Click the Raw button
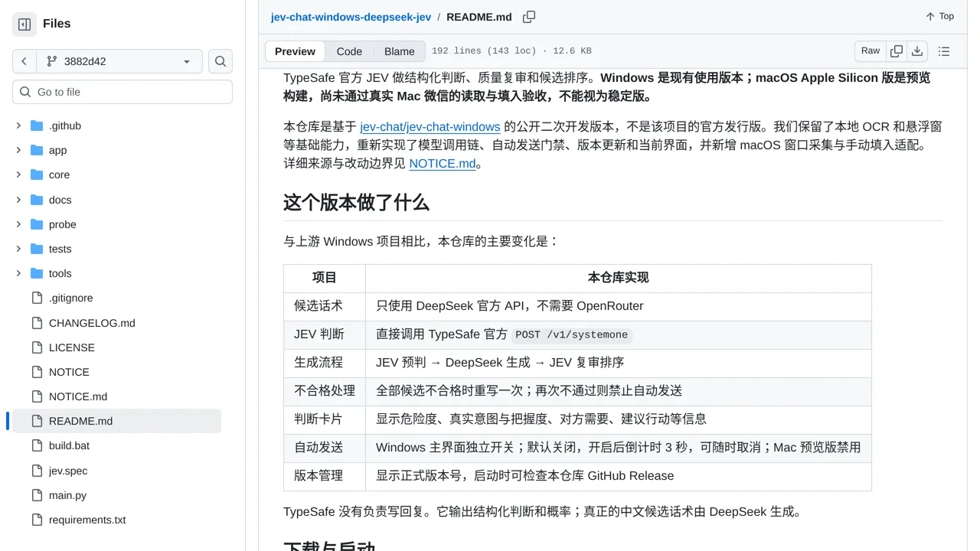 coord(871,51)
